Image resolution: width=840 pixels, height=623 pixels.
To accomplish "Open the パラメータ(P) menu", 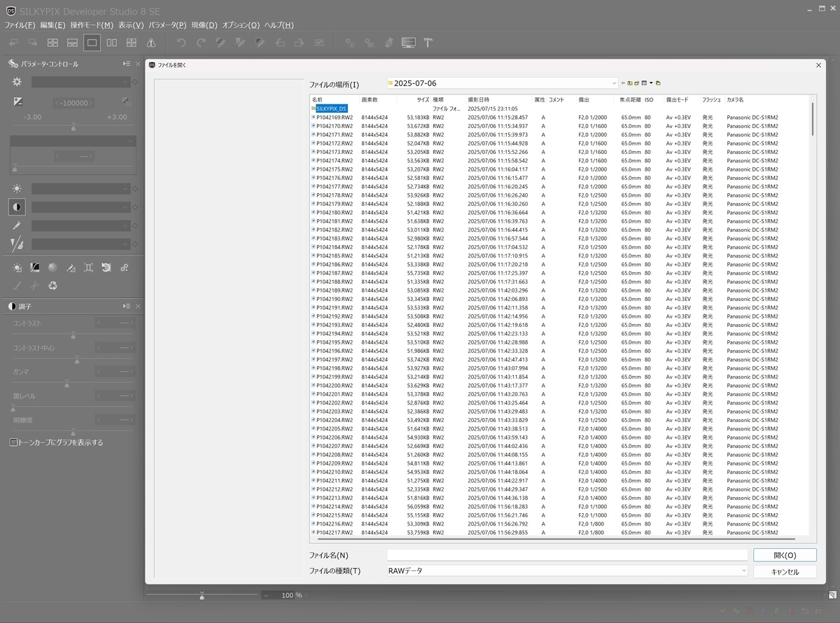I will coord(168,25).
